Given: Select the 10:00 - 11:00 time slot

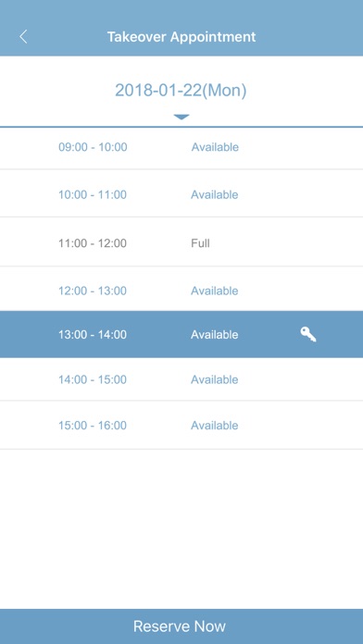Looking at the screenshot, I should (181, 193).
